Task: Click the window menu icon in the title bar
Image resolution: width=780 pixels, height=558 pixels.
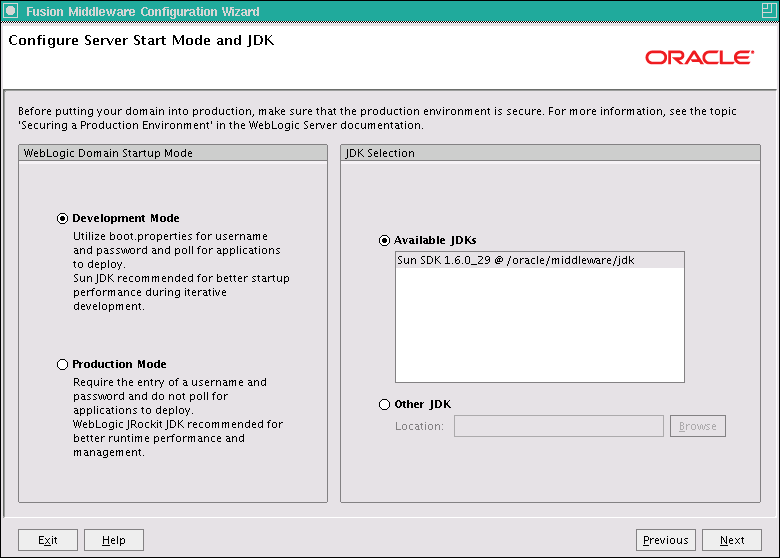Action: (10, 11)
